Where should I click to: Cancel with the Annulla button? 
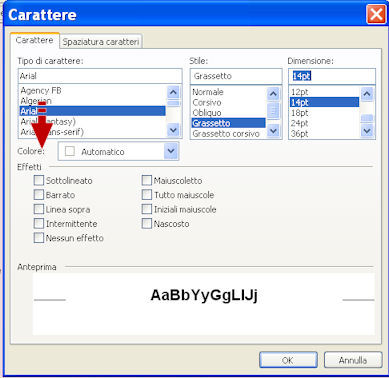[x=353, y=360]
